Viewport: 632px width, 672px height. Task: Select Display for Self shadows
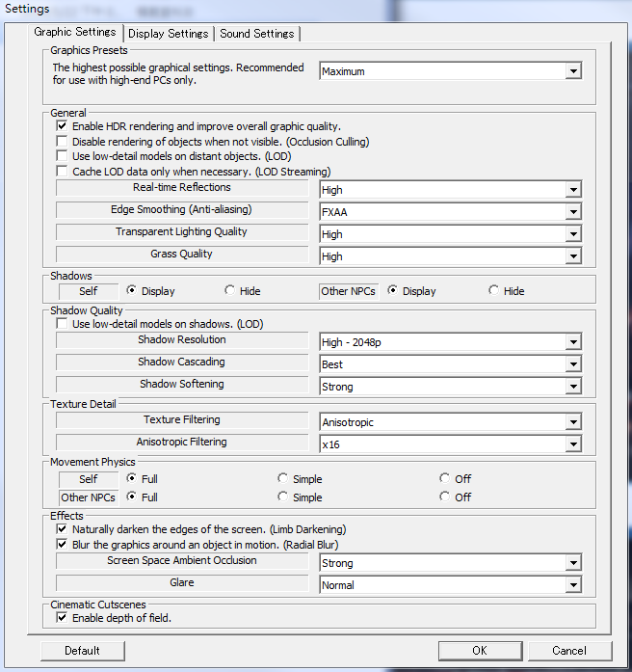coord(131,290)
